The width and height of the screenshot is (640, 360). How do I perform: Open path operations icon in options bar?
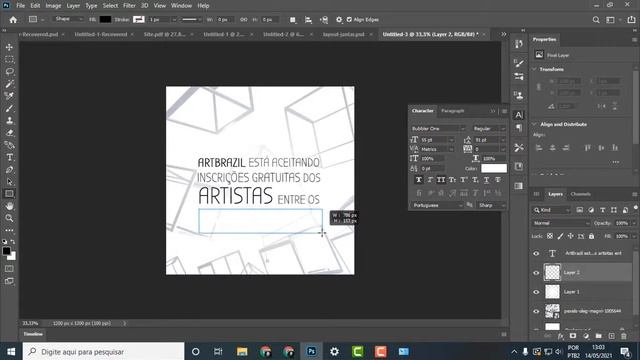(x=293, y=20)
